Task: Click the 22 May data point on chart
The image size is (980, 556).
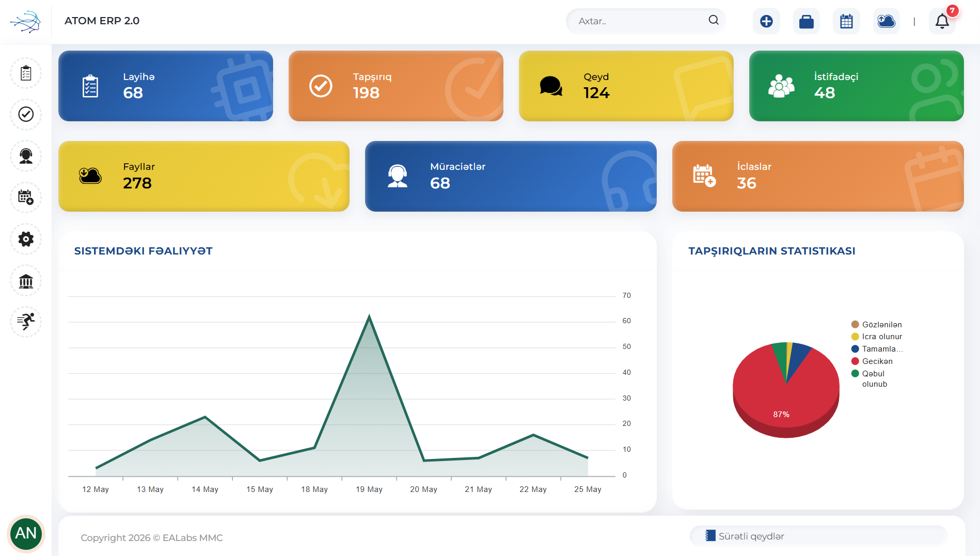Action: point(533,435)
